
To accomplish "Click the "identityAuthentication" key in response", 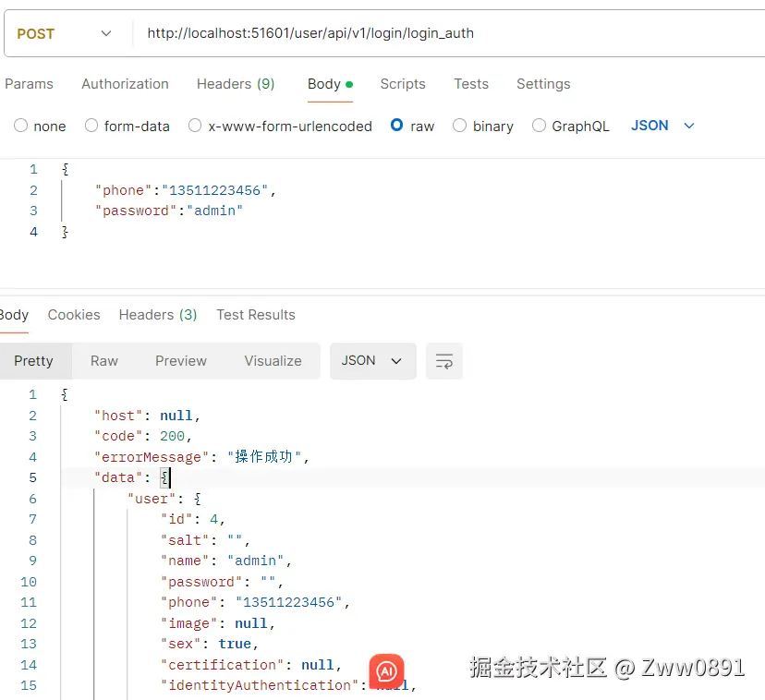I will pyautogui.click(x=260, y=685).
